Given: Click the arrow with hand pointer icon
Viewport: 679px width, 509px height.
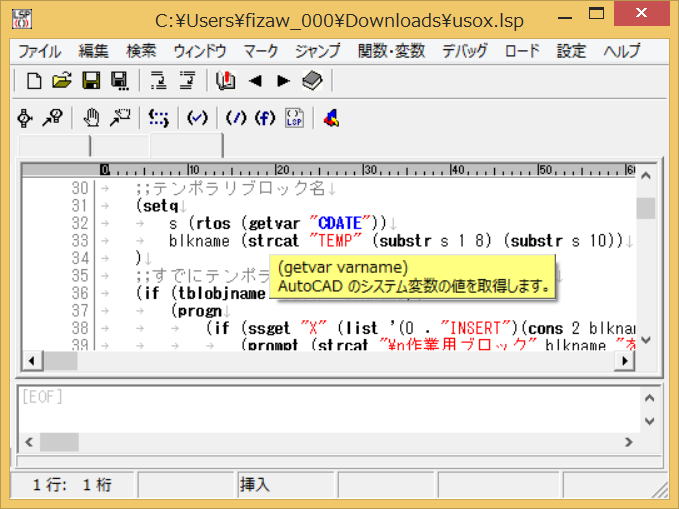Looking at the screenshot, I should coord(120,118).
